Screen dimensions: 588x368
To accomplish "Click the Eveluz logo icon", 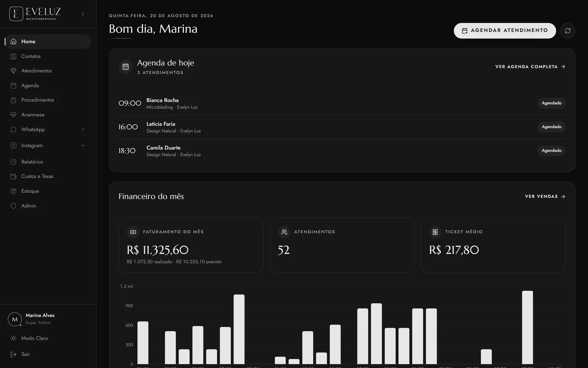I will tap(16, 14).
